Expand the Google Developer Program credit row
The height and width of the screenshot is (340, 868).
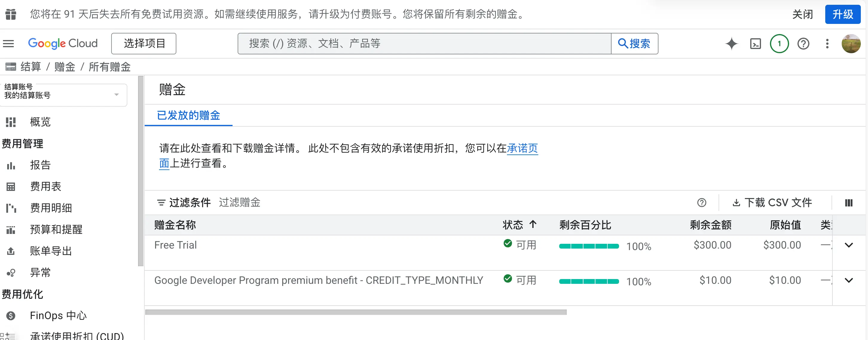click(x=849, y=280)
